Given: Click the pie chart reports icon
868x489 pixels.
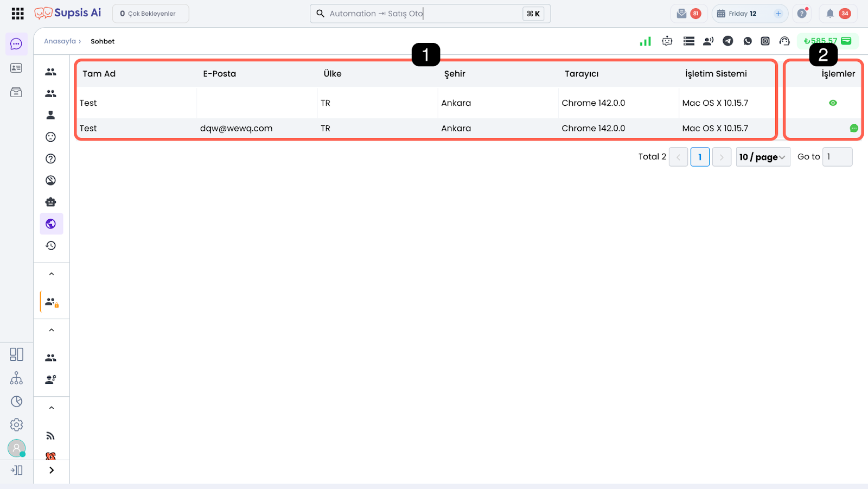Looking at the screenshot, I should coord(16,401).
